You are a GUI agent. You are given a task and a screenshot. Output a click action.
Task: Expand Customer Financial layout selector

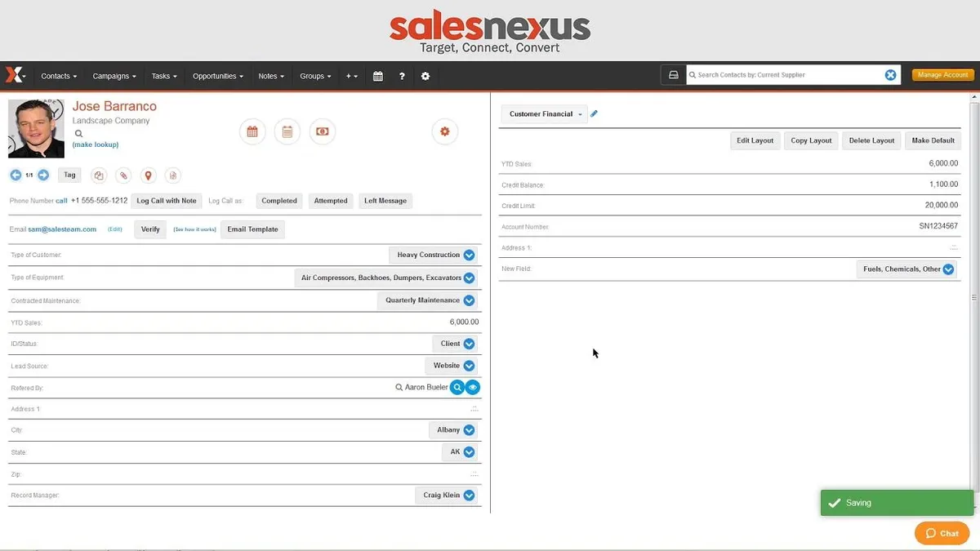(544, 114)
